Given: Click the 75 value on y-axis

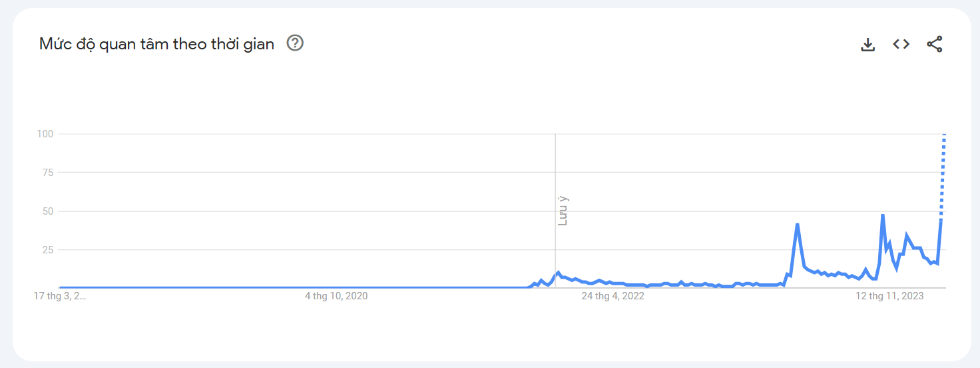Looking at the screenshot, I should (48, 173).
